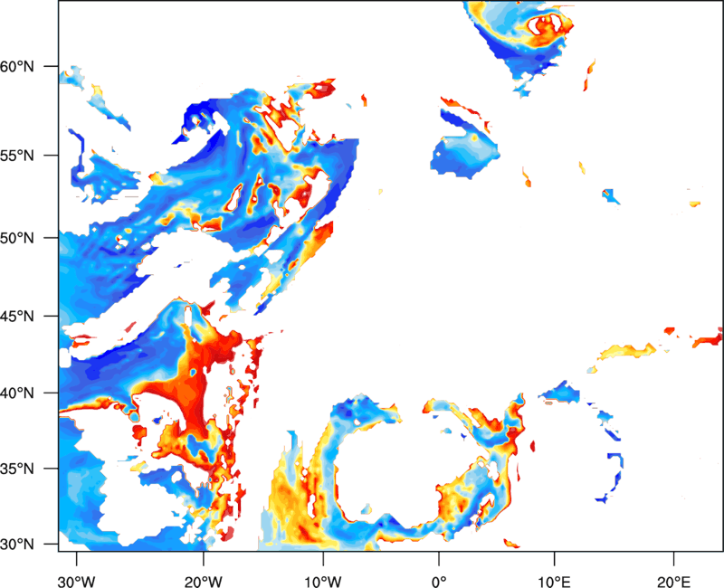
Task: Click the 20°E longitude label
Action: click(x=673, y=582)
